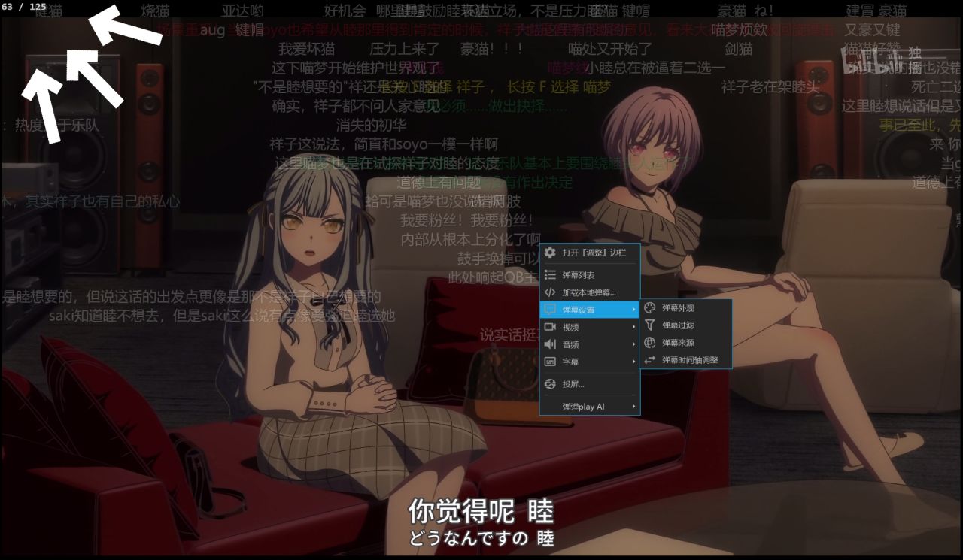This screenshot has height=560, width=963.
Task: Click the 投屏... cast option
Action: pos(590,384)
